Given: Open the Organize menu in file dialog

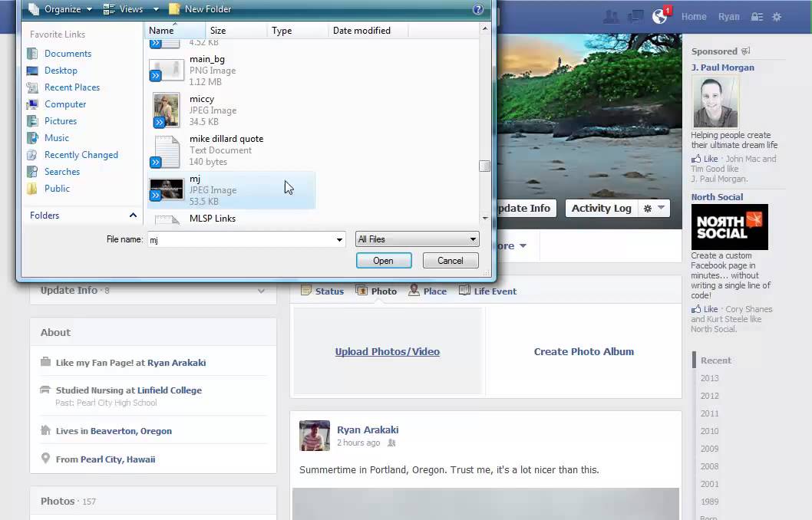Looking at the screenshot, I should click(60, 9).
